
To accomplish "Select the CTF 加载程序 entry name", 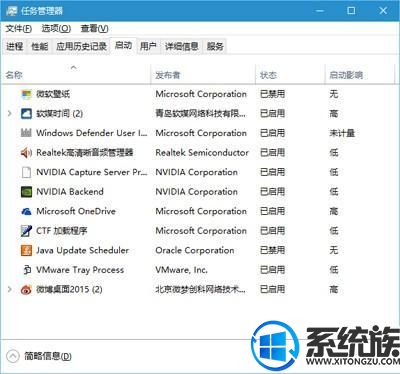I will [62, 231].
